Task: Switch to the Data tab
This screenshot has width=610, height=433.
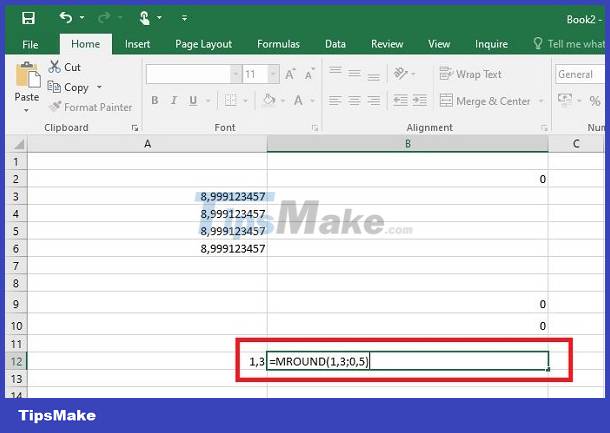Action: (x=335, y=44)
